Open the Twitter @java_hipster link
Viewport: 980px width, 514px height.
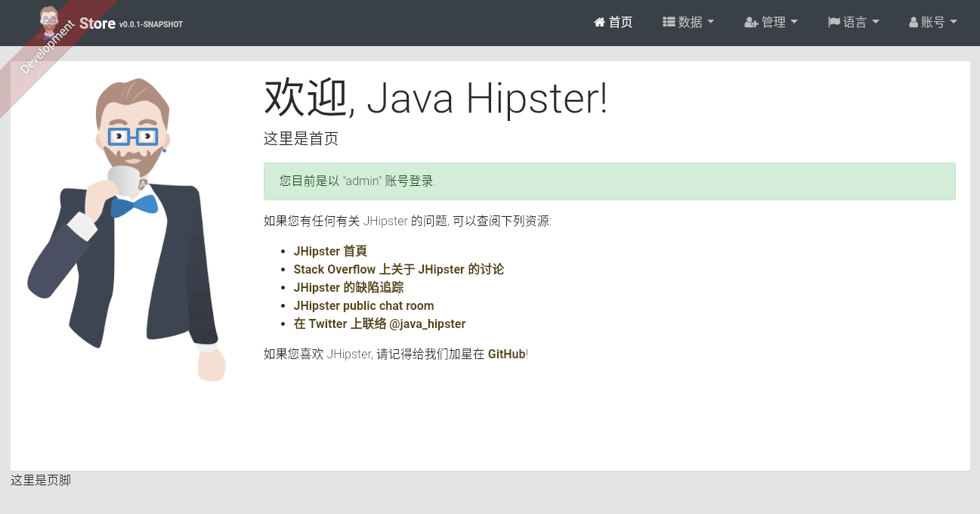click(x=380, y=324)
